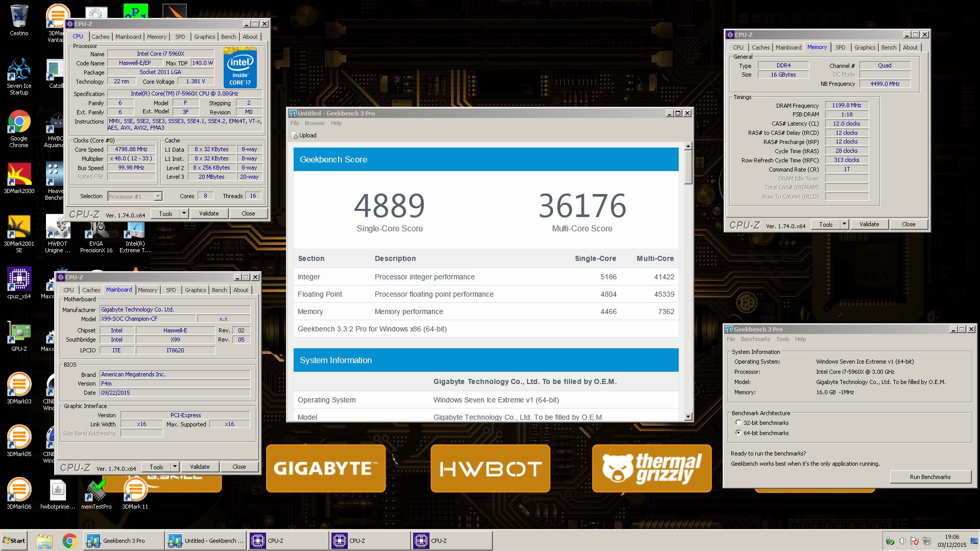Click Close in CPU-Z Mainboard window

click(x=239, y=467)
